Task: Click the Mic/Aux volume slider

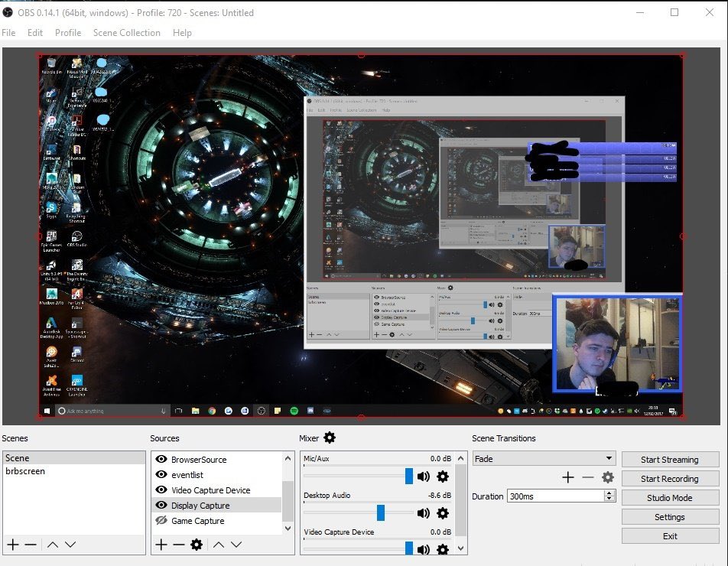Action: coord(359,476)
